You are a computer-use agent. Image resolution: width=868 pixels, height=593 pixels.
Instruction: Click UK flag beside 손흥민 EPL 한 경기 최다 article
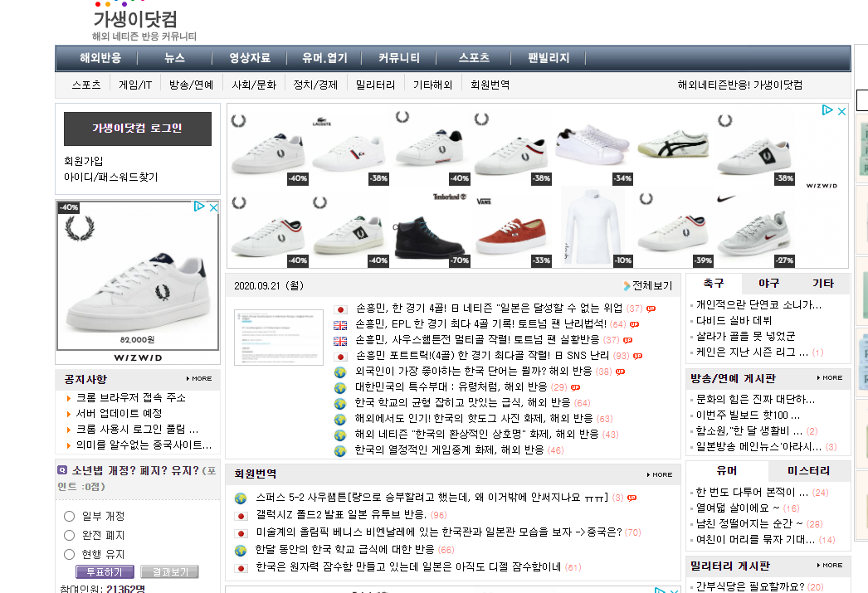(340, 325)
